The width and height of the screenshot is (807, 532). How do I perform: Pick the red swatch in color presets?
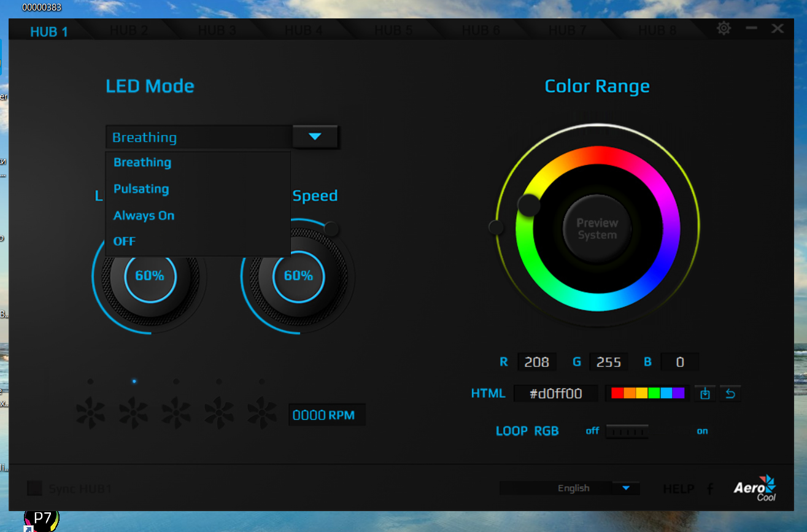coord(617,393)
